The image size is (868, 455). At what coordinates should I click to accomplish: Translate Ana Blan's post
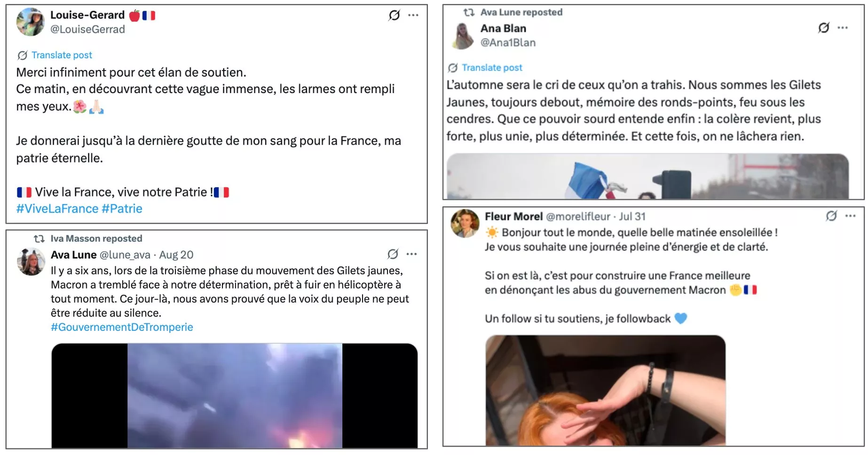point(492,68)
